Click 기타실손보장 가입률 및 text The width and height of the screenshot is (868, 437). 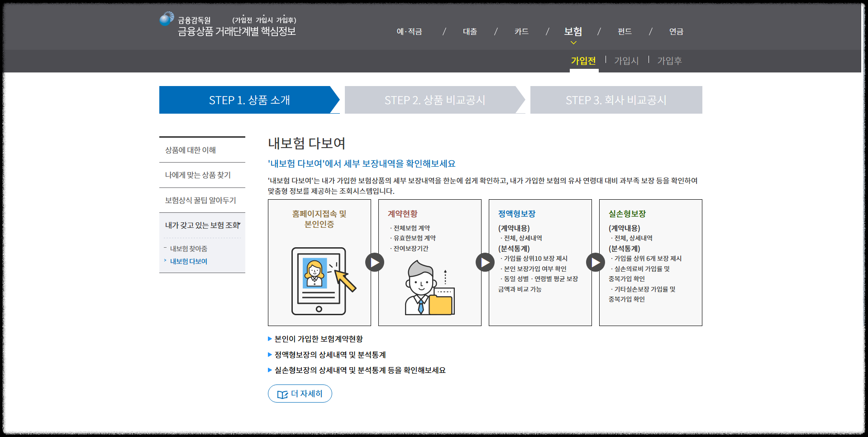644,289
